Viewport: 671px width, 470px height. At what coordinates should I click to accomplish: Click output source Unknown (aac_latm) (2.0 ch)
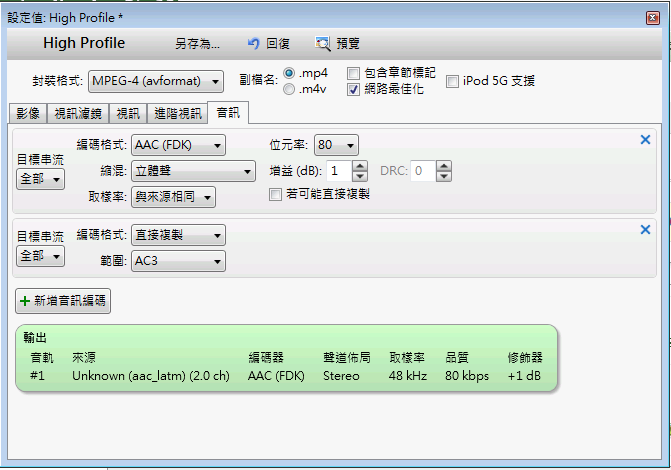tap(151, 376)
